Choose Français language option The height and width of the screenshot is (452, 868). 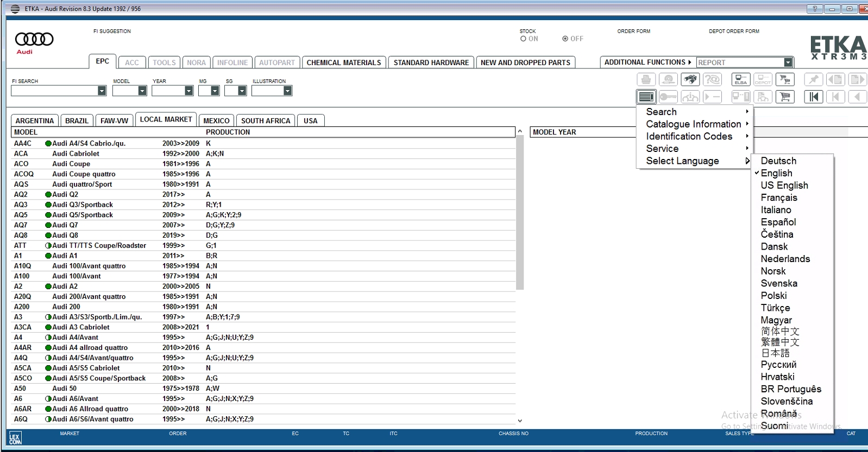(x=779, y=198)
